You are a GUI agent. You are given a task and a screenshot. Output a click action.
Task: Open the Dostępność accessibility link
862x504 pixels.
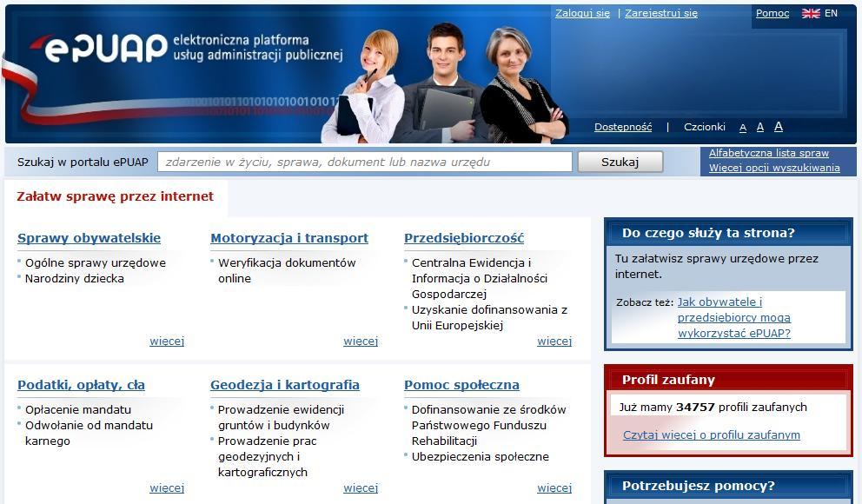[x=623, y=127]
